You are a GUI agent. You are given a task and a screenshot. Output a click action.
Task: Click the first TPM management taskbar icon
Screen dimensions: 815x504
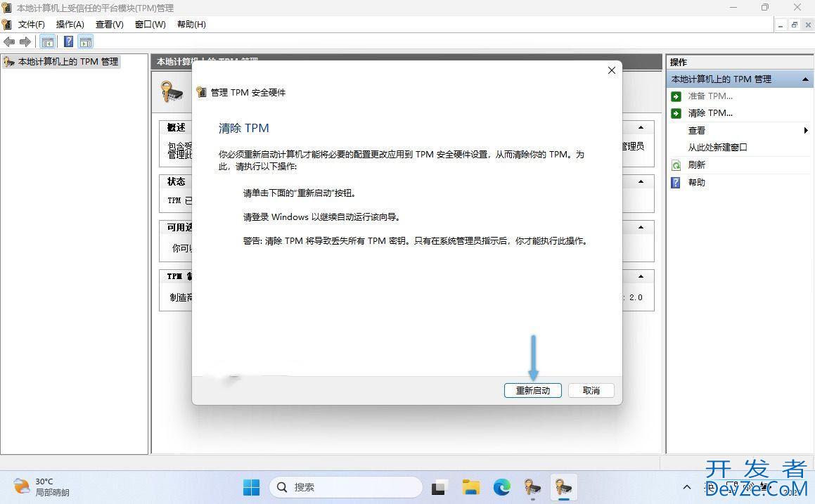click(533, 487)
